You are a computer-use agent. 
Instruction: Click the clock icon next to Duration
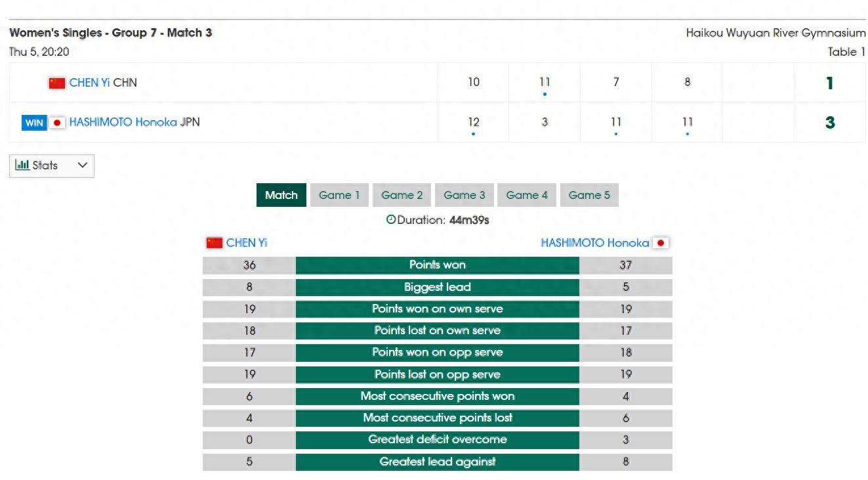pyautogui.click(x=391, y=220)
